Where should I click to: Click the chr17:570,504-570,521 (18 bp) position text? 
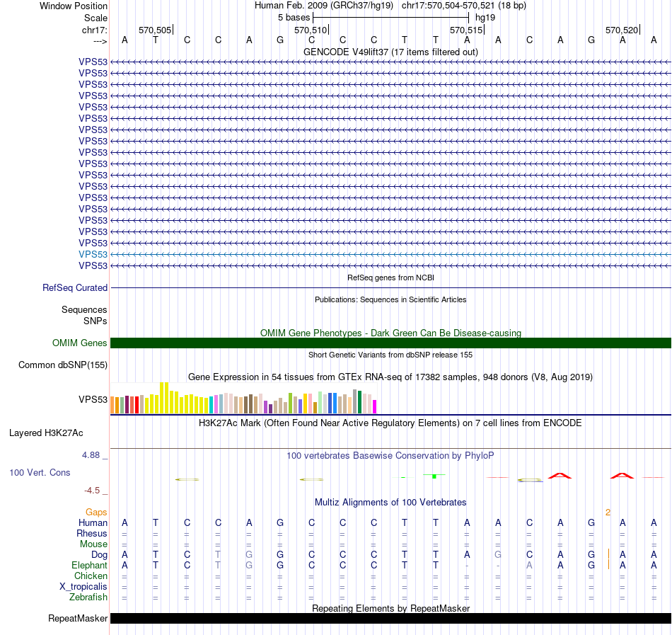[x=464, y=6]
